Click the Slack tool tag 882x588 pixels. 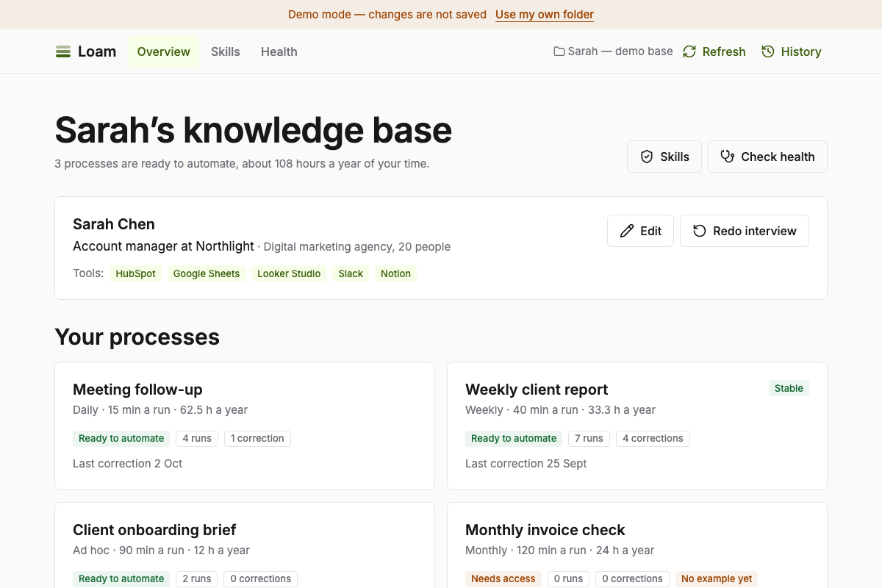pos(351,273)
